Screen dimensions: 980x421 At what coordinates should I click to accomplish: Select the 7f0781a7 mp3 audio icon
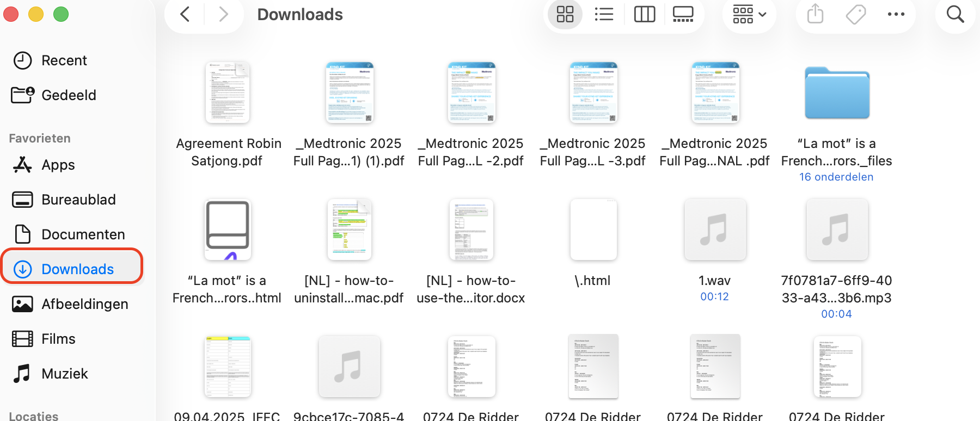pyautogui.click(x=837, y=230)
